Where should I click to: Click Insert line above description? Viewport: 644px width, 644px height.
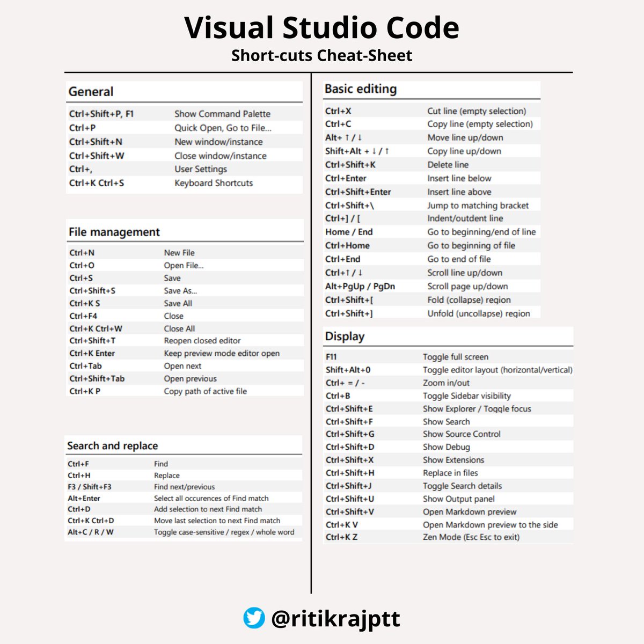(x=459, y=192)
